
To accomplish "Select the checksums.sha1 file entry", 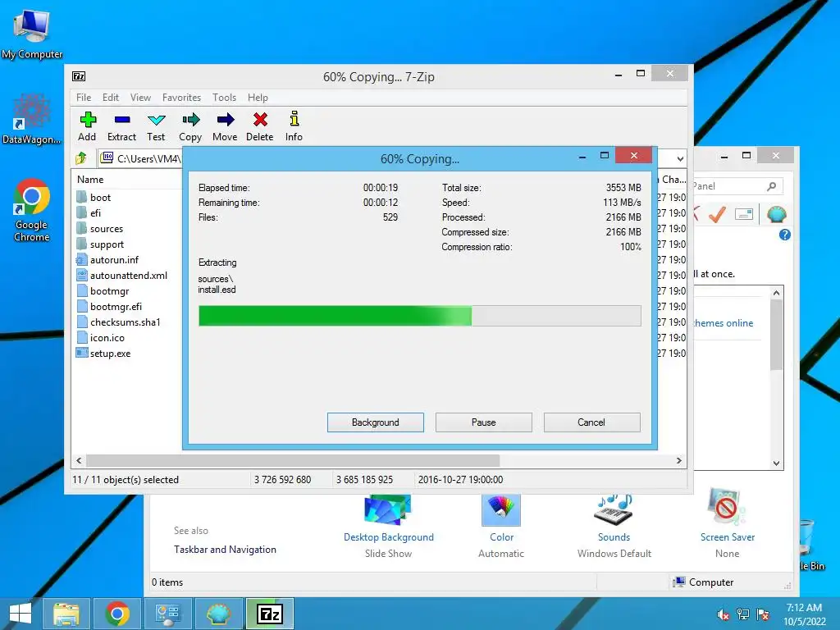I will pyautogui.click(x=118, y=322).
